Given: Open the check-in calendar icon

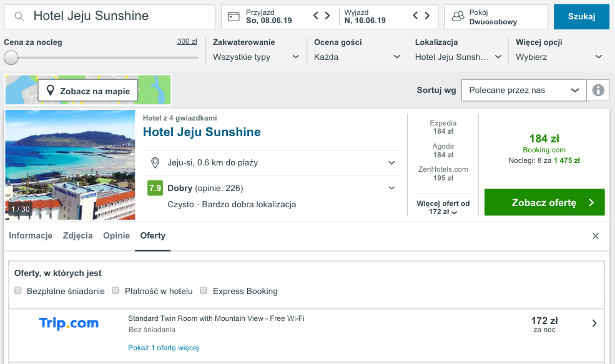Looking at the screenshot, I should coord(234,16).
